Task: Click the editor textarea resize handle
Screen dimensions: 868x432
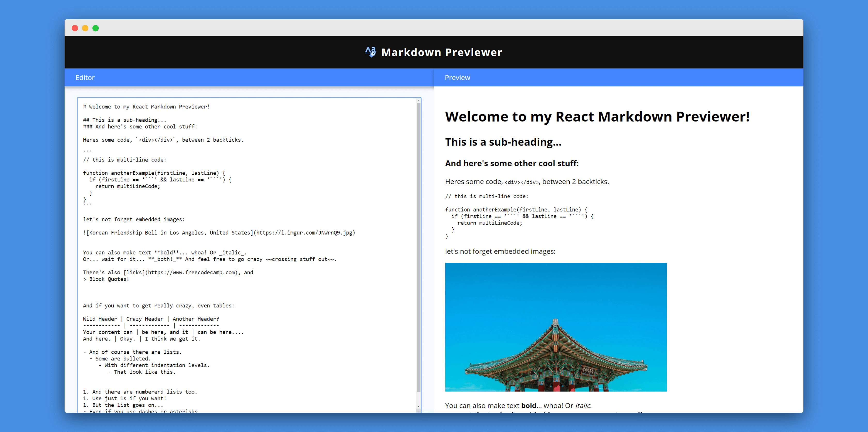Action: click(x=419, y=411)
